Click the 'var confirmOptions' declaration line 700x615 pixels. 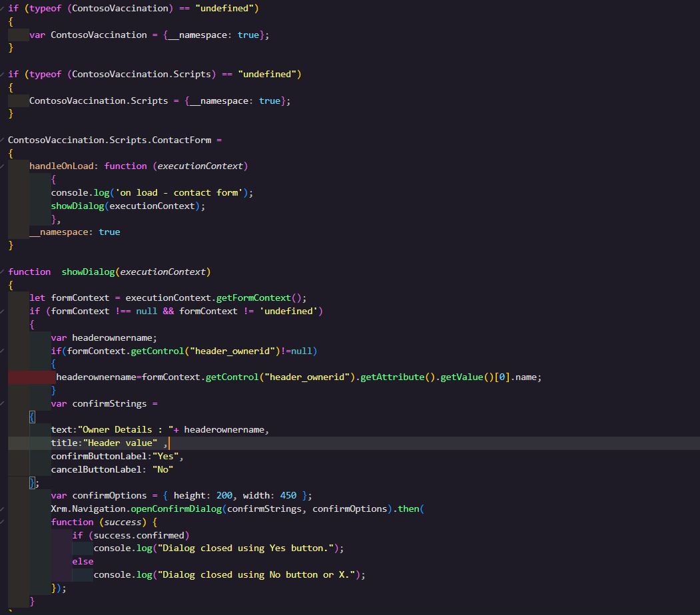[181, 495]
